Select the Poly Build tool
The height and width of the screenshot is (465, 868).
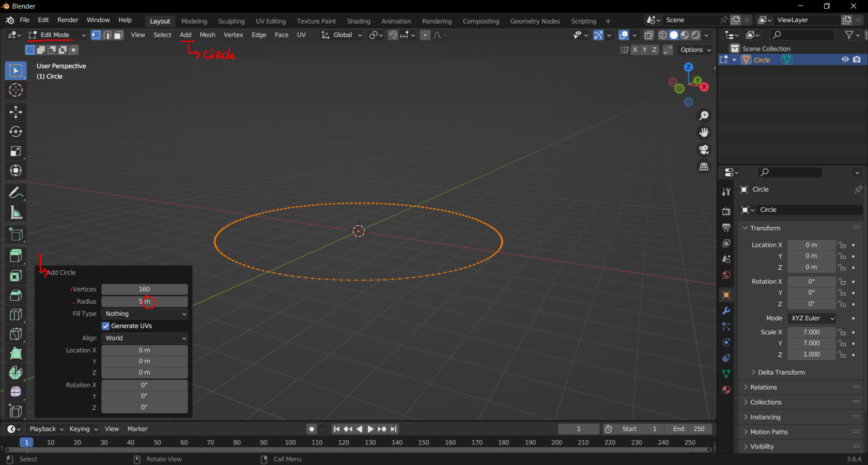(x=16, y=353)
